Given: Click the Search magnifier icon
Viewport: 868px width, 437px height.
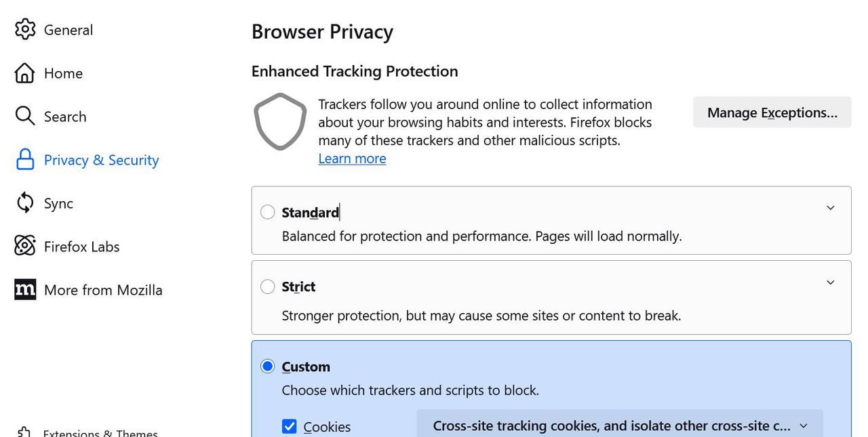Looking at the screenshot, I should pyautogui.click(x=25, y=117).
